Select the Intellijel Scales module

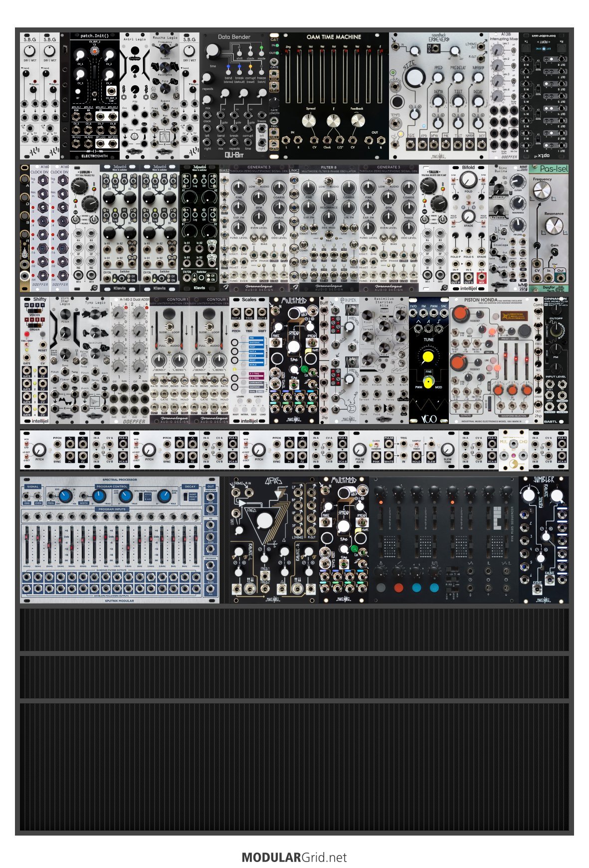pos(249,360)
